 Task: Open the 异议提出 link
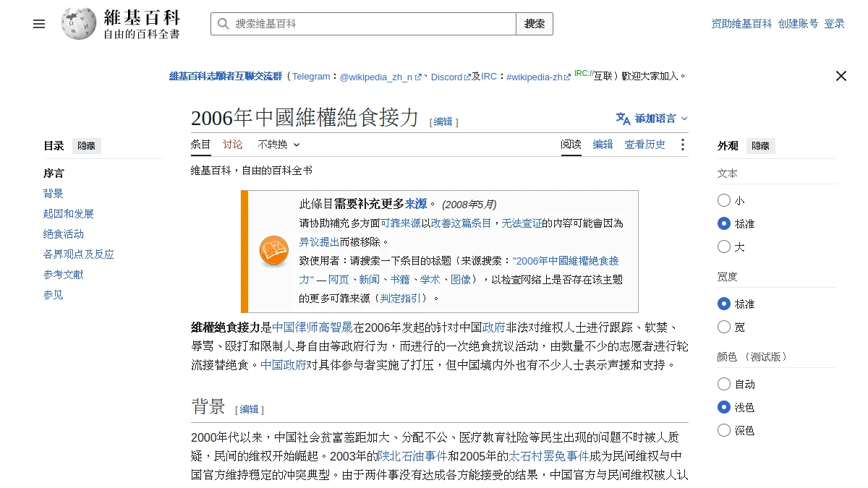tap(320, 242)
